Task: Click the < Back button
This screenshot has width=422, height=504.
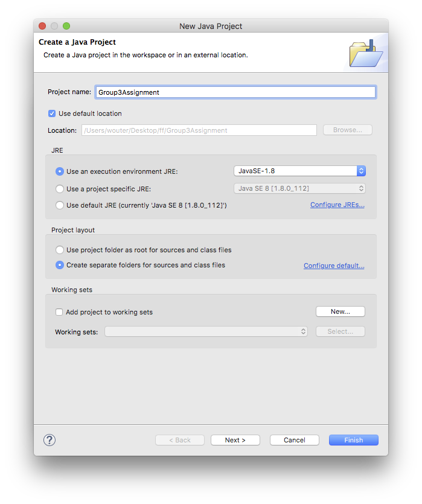Action: click(x=180, y=440)
